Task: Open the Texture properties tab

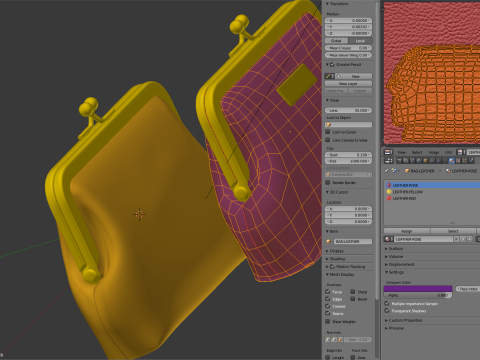Action: tap(458, 160)
